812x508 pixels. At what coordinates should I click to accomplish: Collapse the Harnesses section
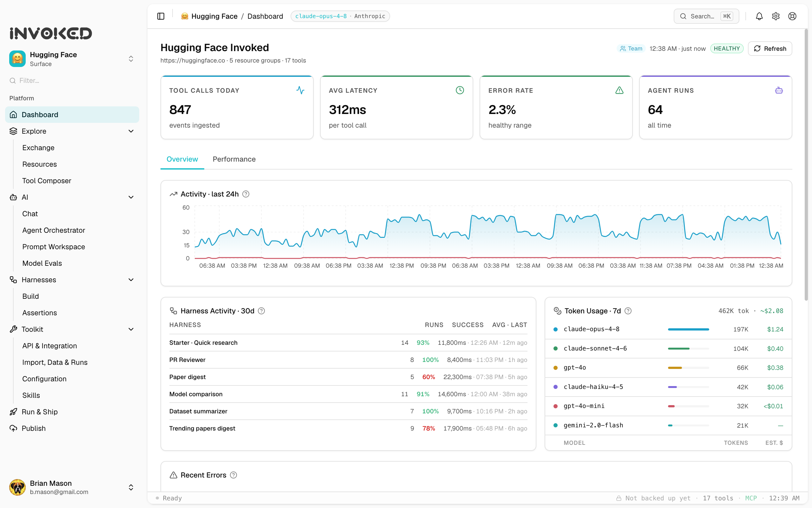pos(131,280)
